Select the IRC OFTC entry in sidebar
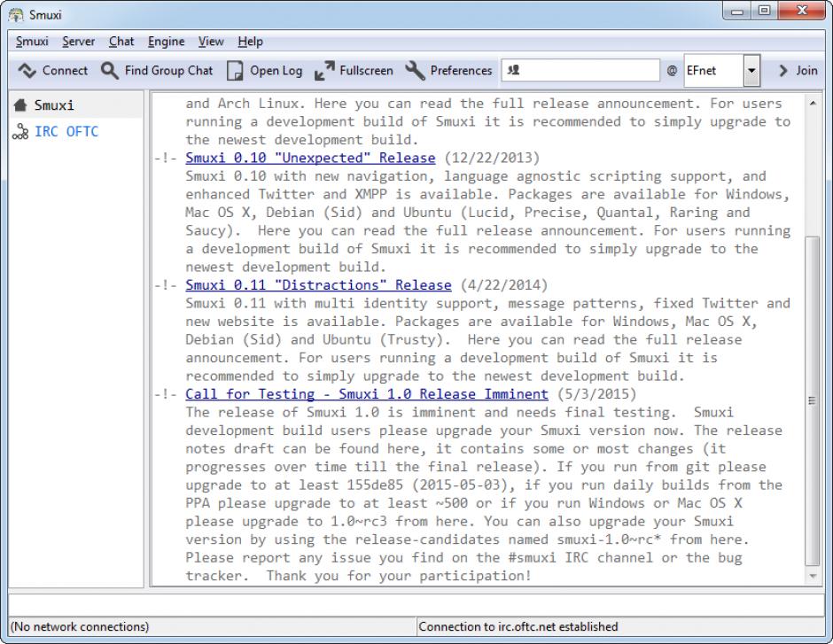833x644 pixels. pyautogui.click(x=75, y=132)
